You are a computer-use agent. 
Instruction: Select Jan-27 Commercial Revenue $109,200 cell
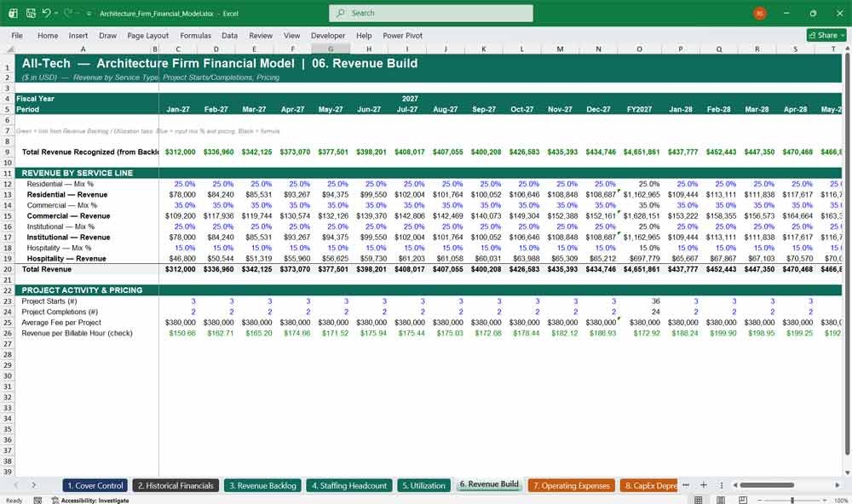tap(178, 216)
